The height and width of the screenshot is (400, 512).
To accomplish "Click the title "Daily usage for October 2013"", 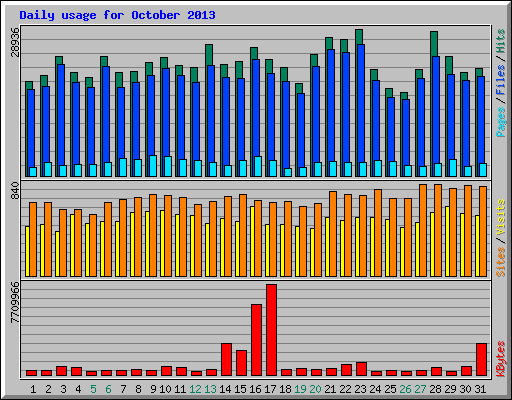I will point(117,15).
